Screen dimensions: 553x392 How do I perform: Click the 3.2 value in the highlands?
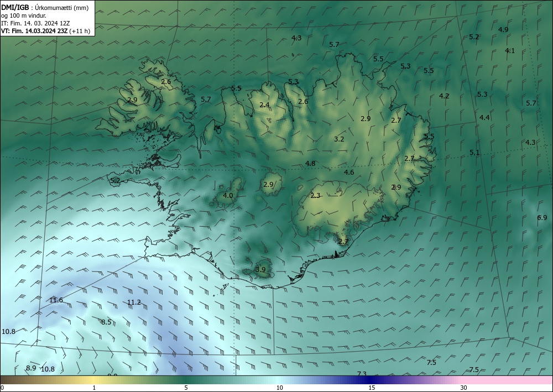339,139
